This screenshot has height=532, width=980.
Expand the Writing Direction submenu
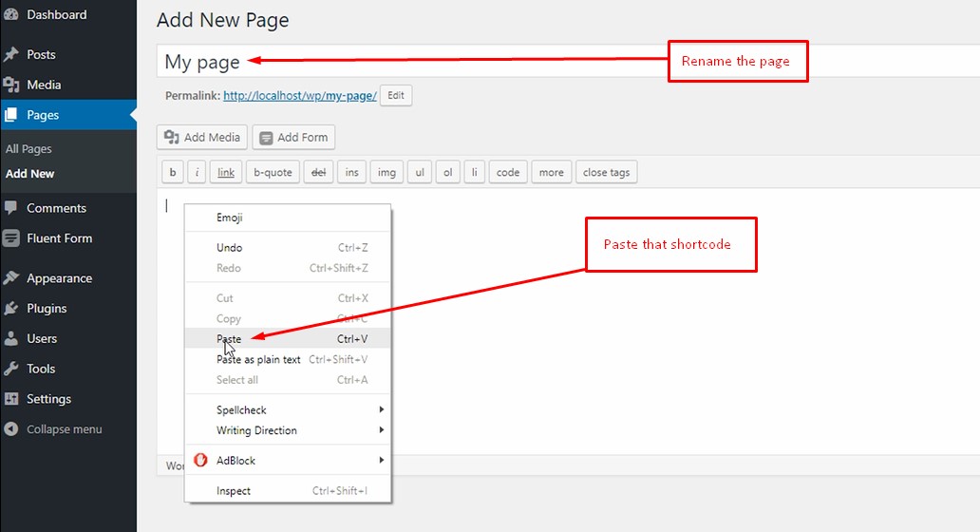288,430
